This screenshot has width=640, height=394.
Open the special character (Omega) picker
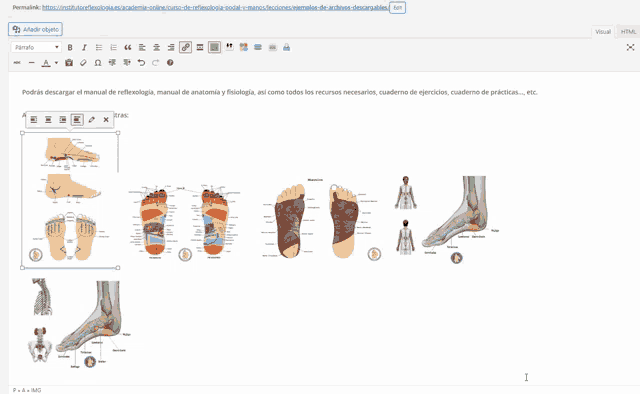coord(98,62)
